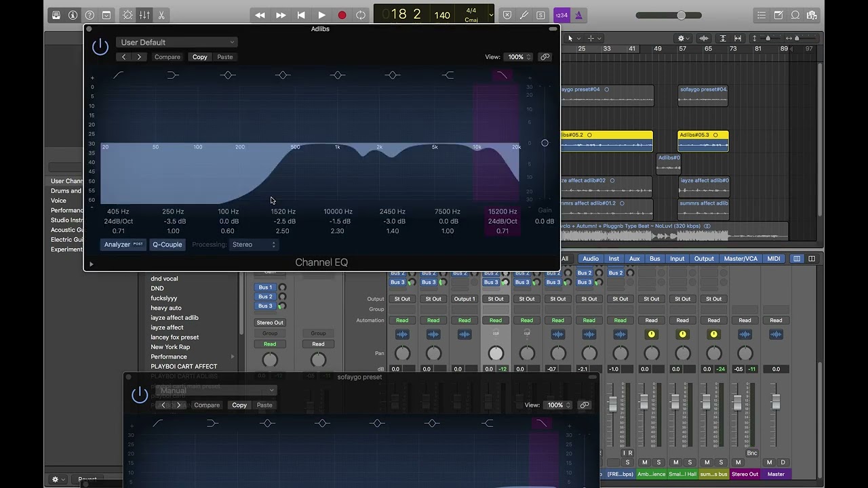
Task: Toggle the Solo S toolbar button
Action: tap(540, 15)
